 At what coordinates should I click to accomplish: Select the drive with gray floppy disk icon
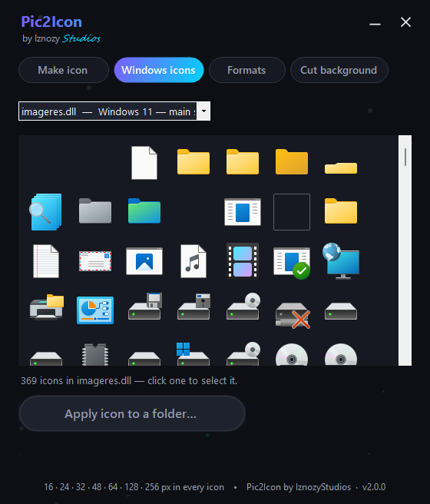[x=145, y=306]
